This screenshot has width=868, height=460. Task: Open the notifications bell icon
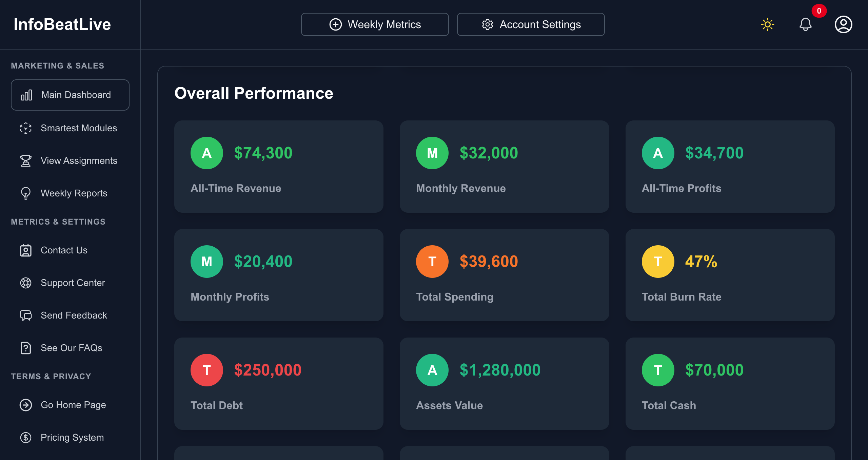[x=806, y=24]
